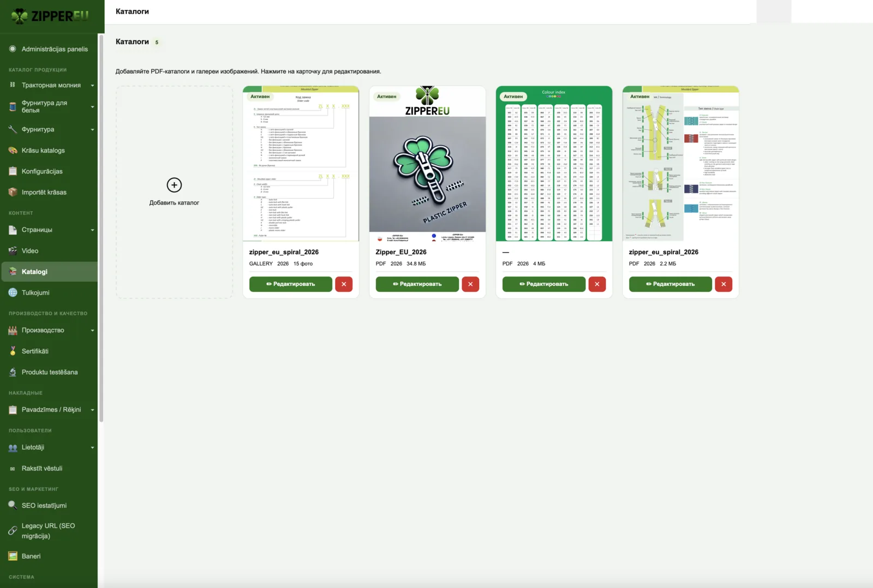The height and width of the screenshot is (588, 873).
Task: Click the Importēt krāsas box icon
Action: point(13,193)
